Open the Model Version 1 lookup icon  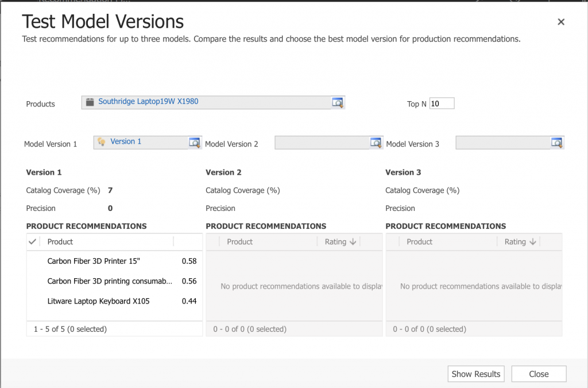[x=195, y=143]
